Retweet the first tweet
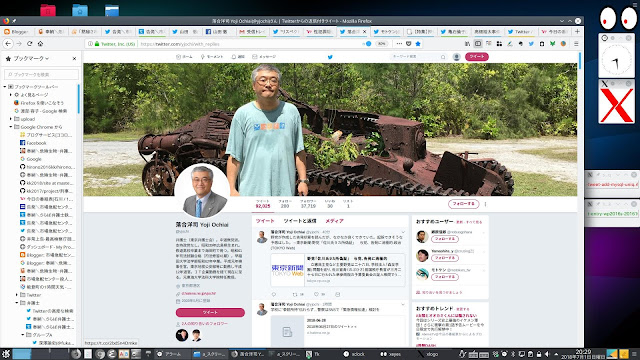This screenshot has height=360, width=640. [x=295, y=294]
